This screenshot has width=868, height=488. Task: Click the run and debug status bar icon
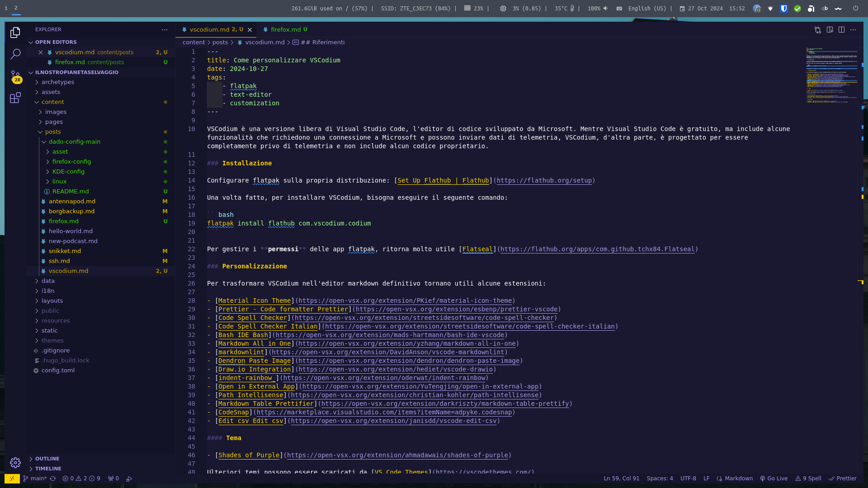[x=129, y=479]
